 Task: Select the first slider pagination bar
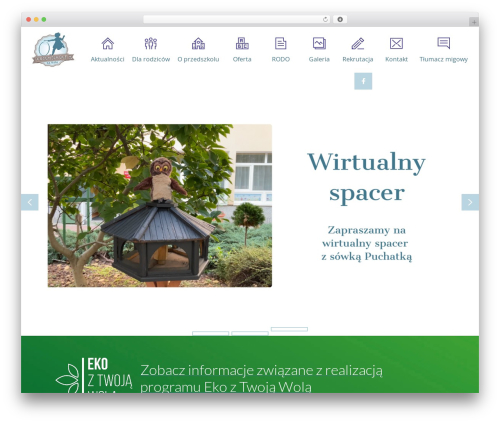(x=210, y=333)
